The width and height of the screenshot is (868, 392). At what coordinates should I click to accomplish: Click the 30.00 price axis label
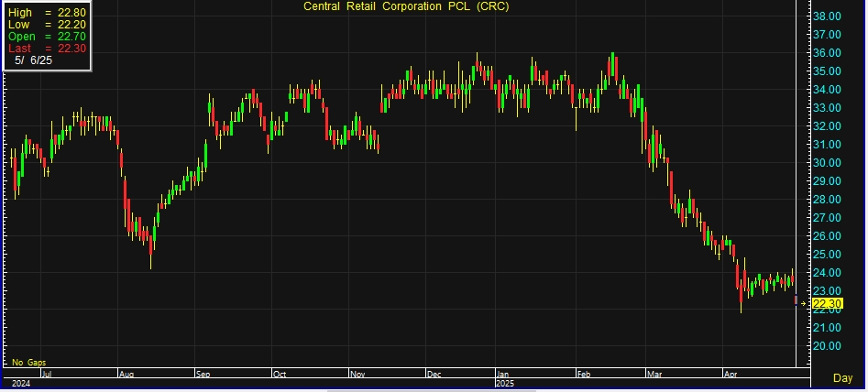point(827,162)
